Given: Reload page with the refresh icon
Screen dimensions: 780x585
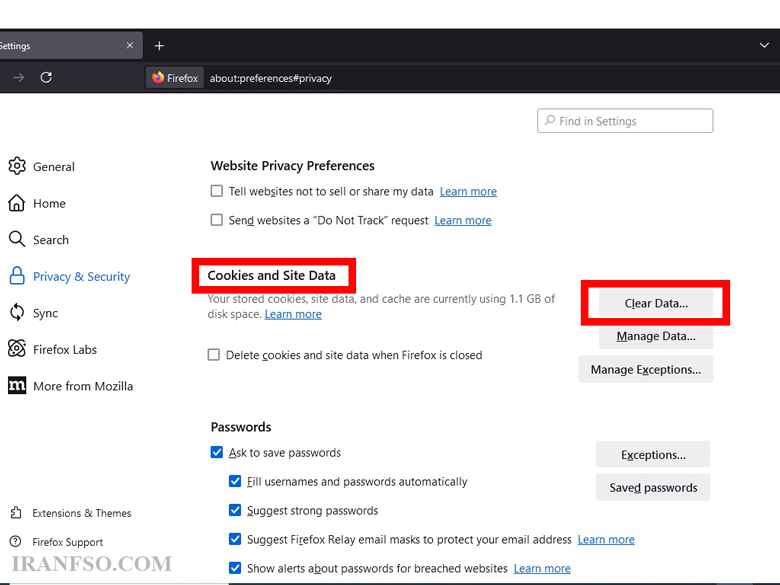Looking at the screenshot, I should [x=46, y=78].
